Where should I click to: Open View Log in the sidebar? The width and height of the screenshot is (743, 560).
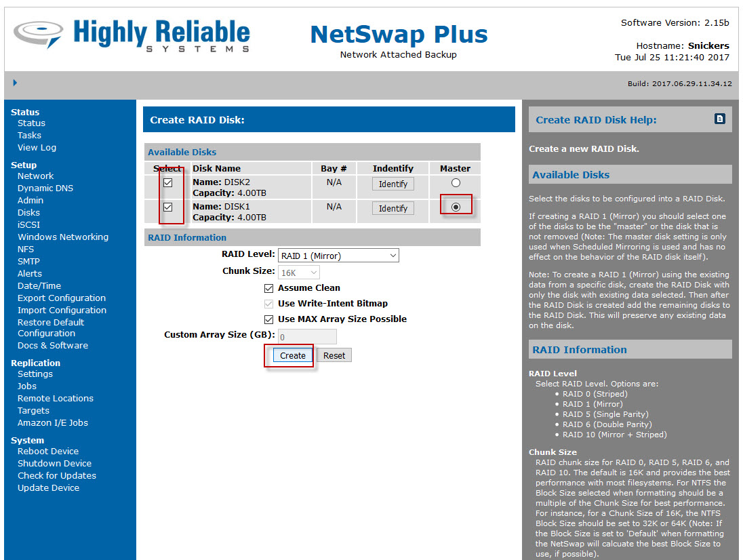37,148
